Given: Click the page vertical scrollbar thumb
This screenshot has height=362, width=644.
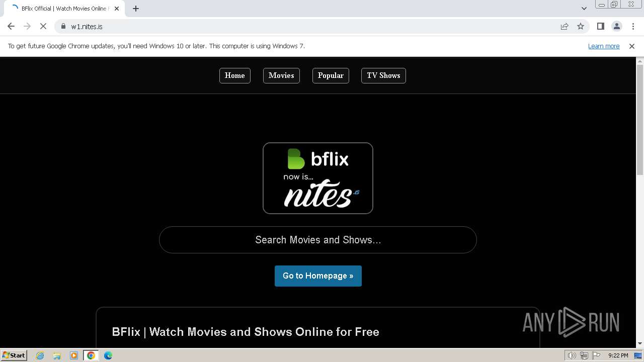Looking at the screenshot, I should point(640,120).
